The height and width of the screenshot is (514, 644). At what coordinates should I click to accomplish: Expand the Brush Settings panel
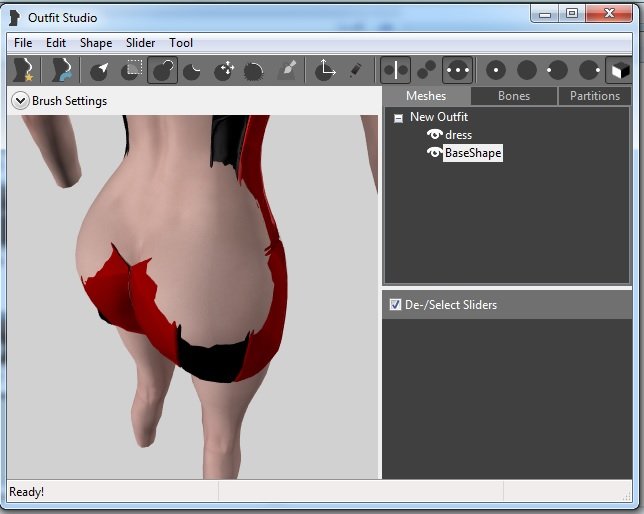pyautogui.click(x=19, y=100)
